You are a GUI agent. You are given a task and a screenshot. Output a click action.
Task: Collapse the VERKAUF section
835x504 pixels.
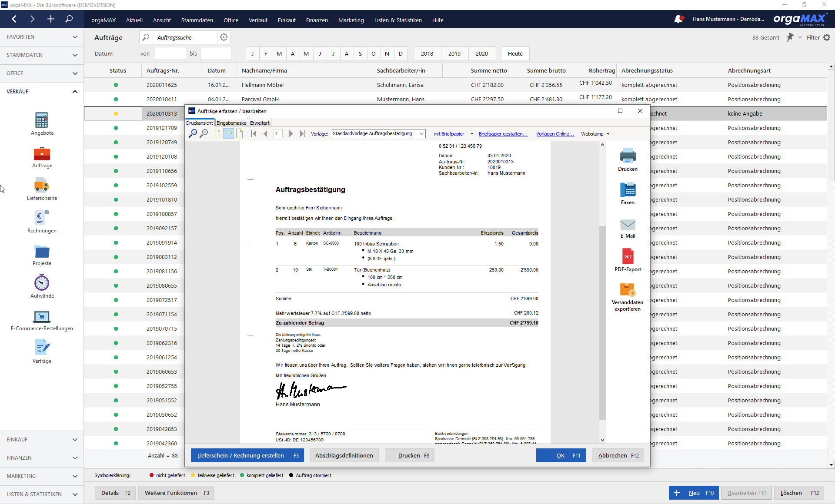click(x=42, y=92)
